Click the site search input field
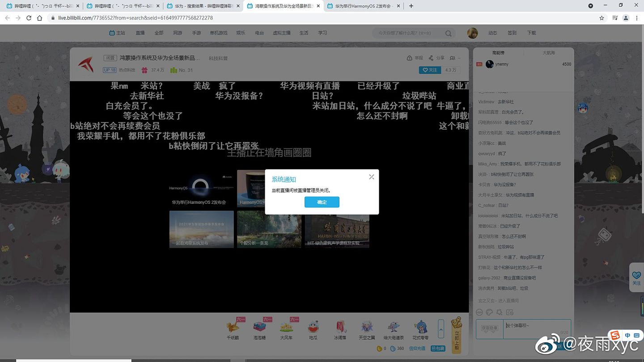 coord(409,33)
